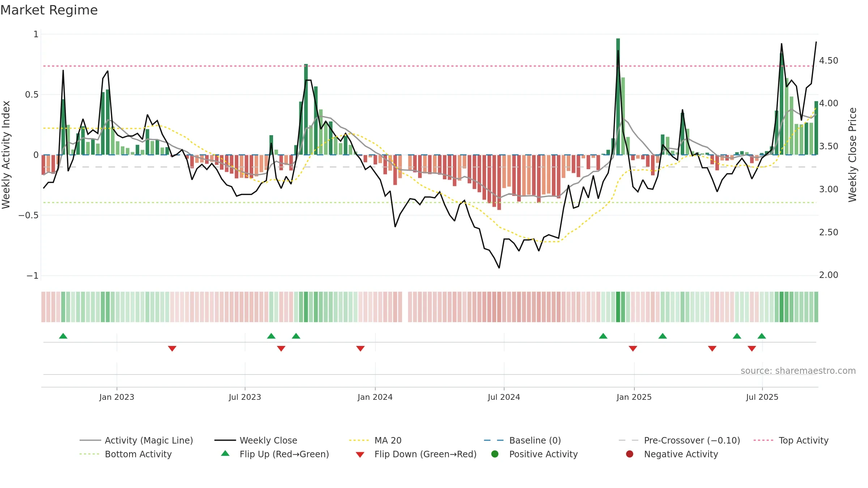This screenshot has width=868, height=488.
Task: Toggle Weekly Close legend entry
Action: 256,440
